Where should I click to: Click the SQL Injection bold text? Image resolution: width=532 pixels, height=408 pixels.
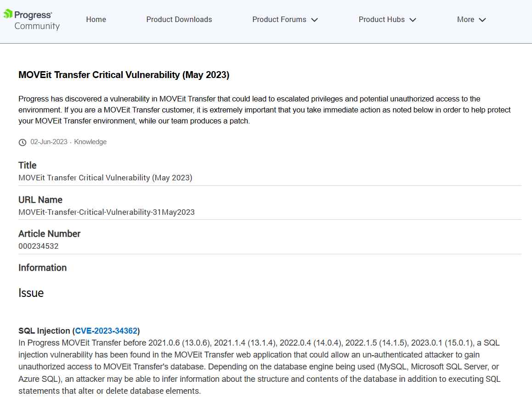click(x=44, y=331)
